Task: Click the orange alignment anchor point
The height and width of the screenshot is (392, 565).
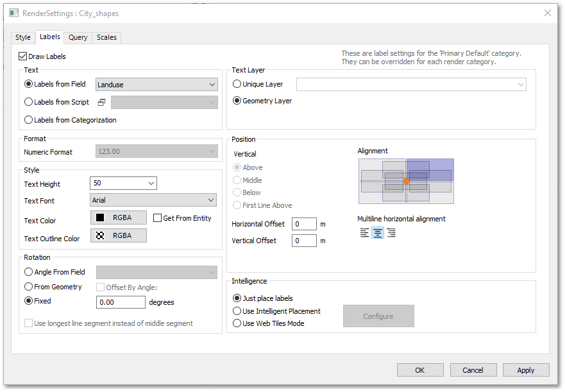Action: pos(406,182)
